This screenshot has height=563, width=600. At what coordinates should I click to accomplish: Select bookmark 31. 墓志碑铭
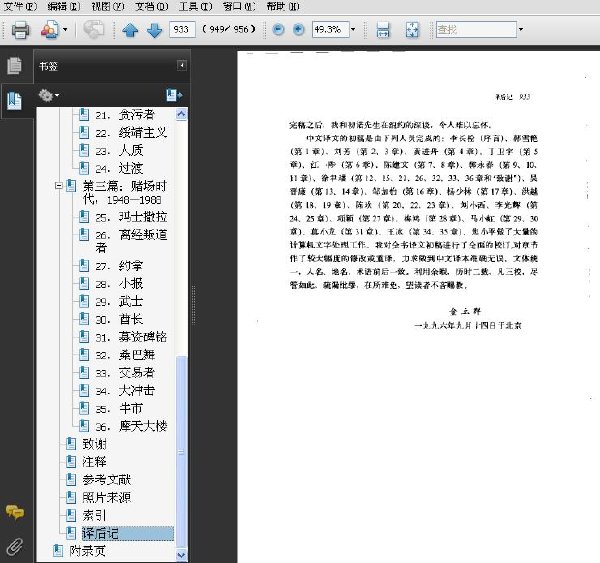(x=131, y=337)
